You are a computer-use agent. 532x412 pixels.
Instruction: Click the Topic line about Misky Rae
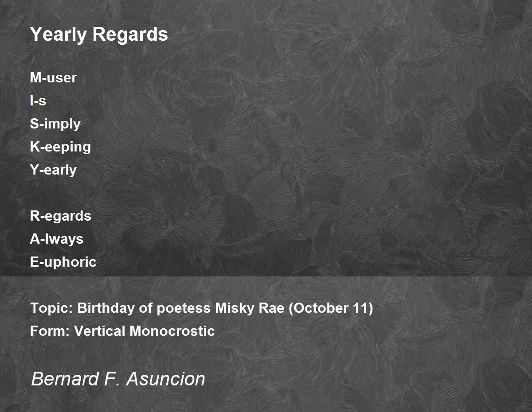pos(201,308)
